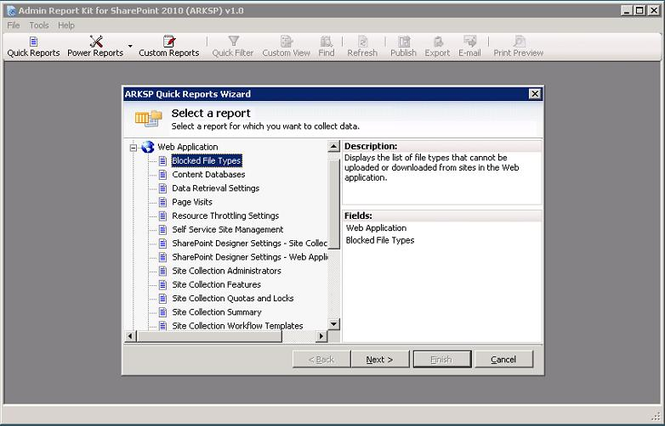Click the Next button
Screen dimensions: 665x426
380,359
